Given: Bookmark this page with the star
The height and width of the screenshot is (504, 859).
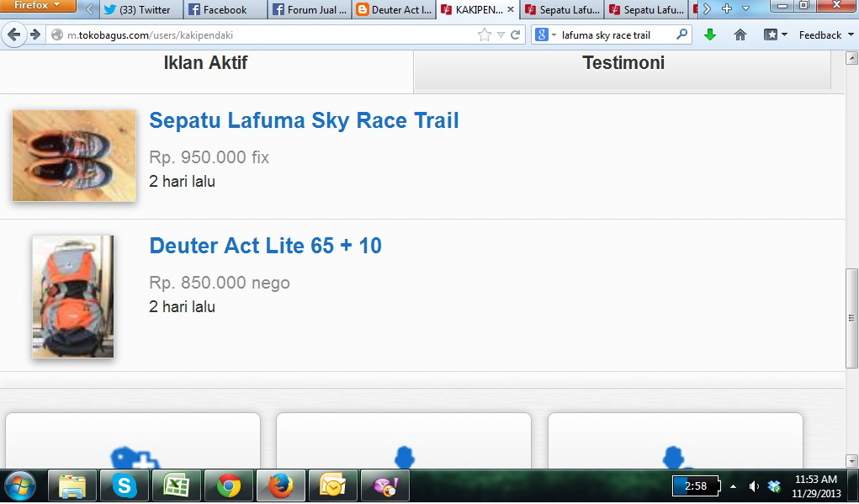Looking at the screenshot, I should click(x=485, y=35).
